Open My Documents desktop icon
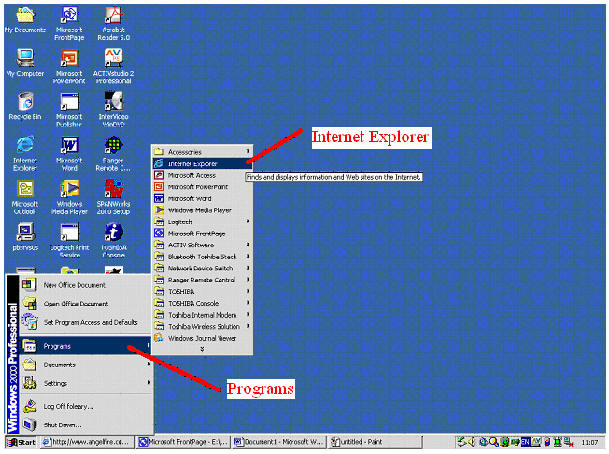The height and width of the screenshot is (454, 609). click(25, 20)
